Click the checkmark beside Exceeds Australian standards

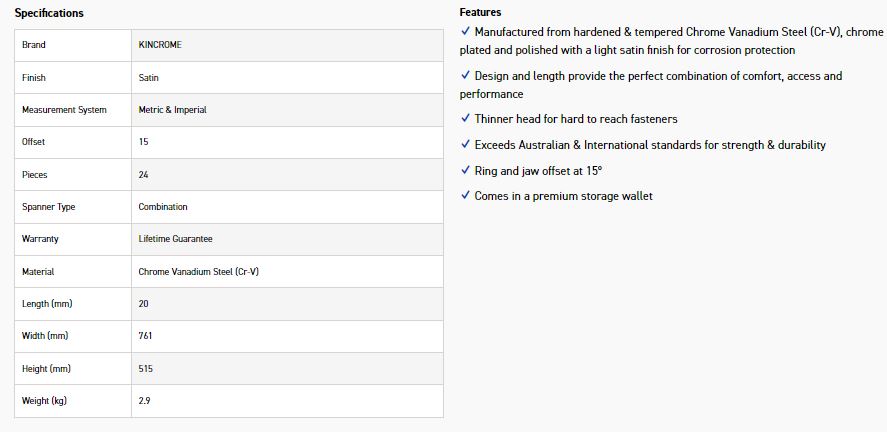[466, 145]
